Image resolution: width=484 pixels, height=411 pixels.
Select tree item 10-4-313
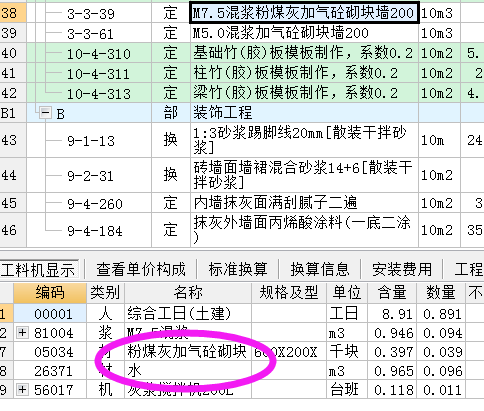click(99, 94)
